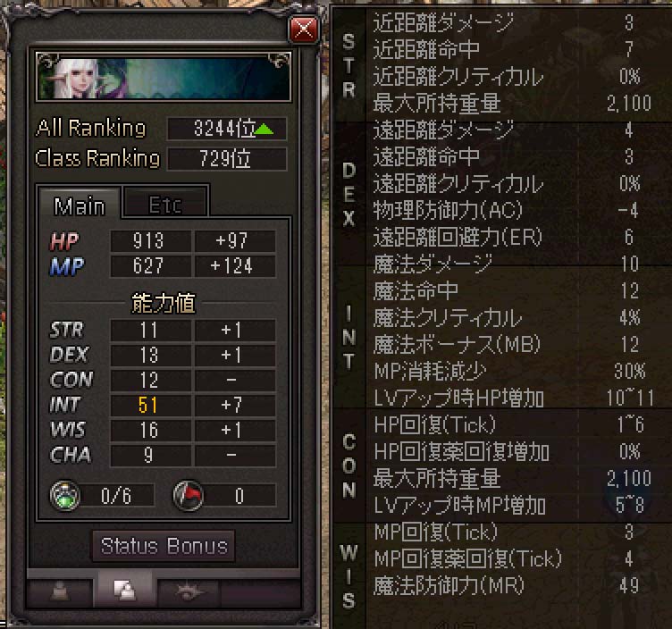The width and height of the screenshot is (672, 629).
Task: Click the All Ranking value box
Action: click(x=227, y=129)
